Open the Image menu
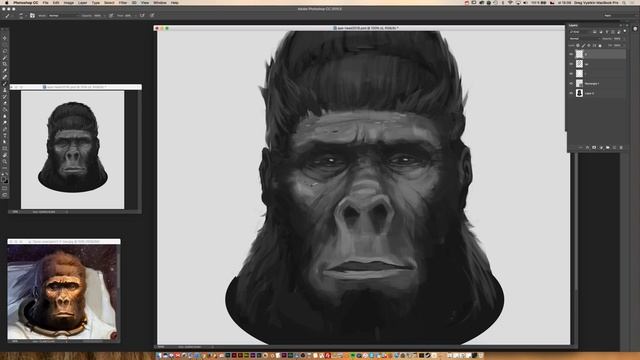640x360 pixels. (x=69, y=2)
